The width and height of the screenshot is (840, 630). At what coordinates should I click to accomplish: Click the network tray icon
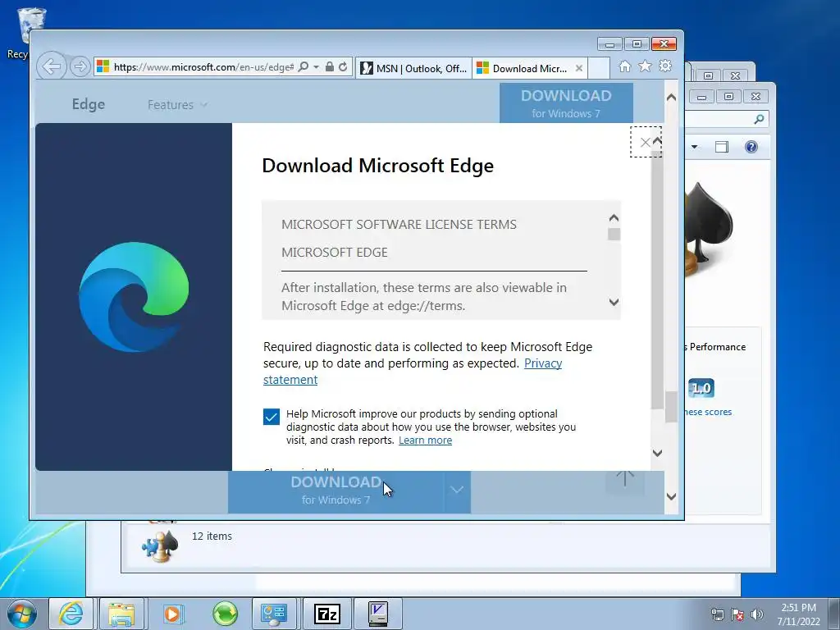pyautogui.click(x=717, y=614)
